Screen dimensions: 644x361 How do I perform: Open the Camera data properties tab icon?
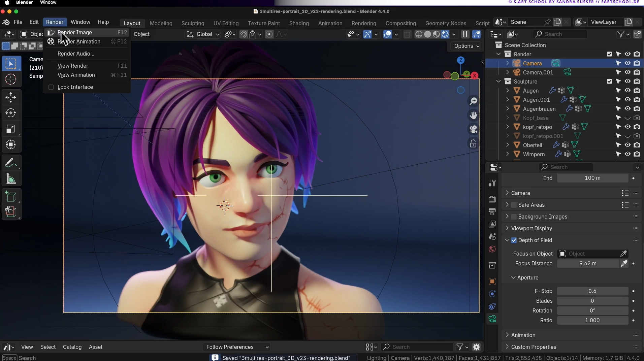(x=492, y=319)
